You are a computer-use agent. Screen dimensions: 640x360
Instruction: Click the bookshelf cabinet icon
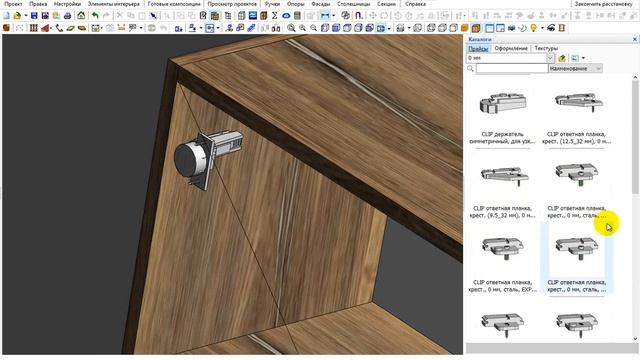click(x=34, y=28)
